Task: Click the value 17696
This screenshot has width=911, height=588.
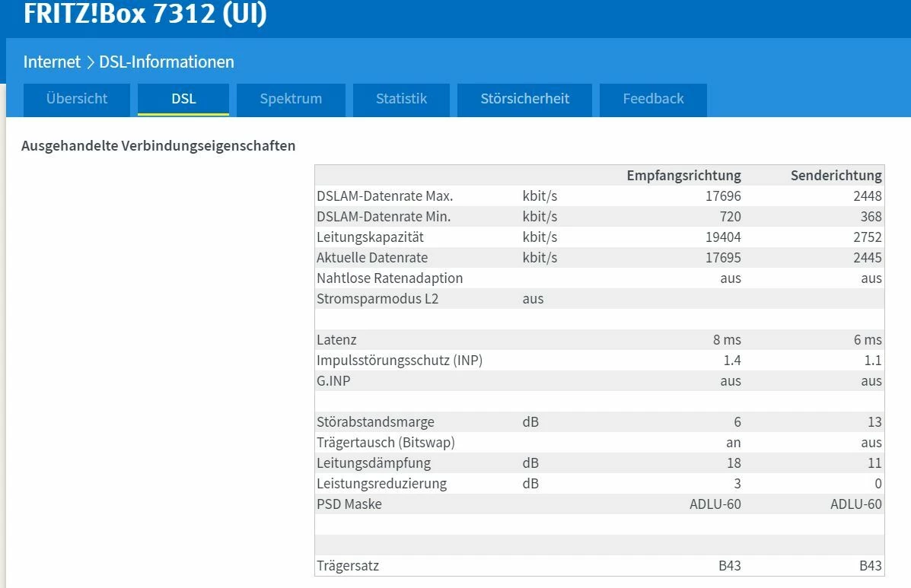Action: 723,196
